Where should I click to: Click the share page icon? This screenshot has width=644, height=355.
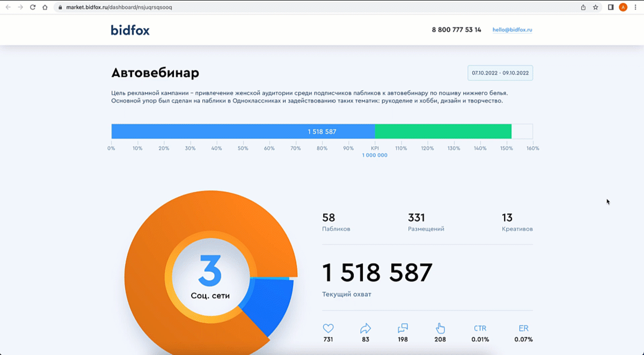583,8
